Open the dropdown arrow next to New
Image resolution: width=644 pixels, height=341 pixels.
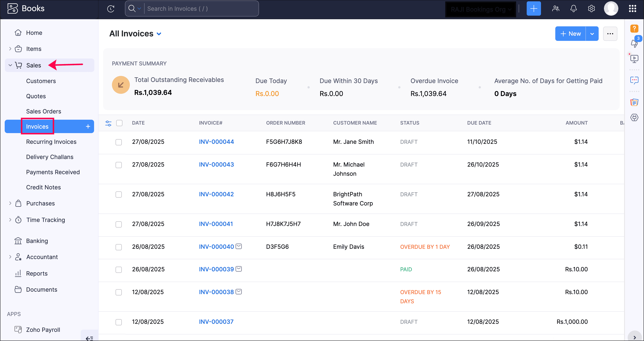click(x=592, y=34)
